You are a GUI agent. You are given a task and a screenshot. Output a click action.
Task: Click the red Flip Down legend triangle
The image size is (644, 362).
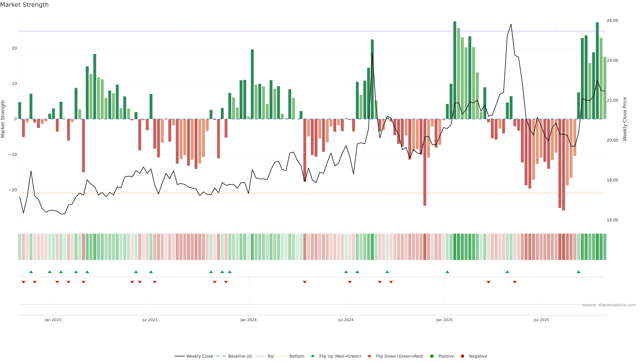(369, 356)
